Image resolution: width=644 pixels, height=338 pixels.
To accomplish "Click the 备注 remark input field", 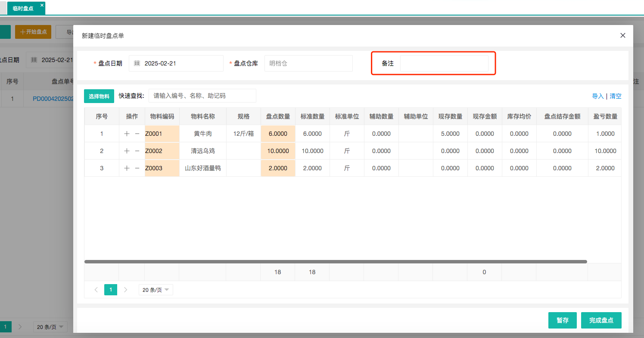I will point(444,63).
